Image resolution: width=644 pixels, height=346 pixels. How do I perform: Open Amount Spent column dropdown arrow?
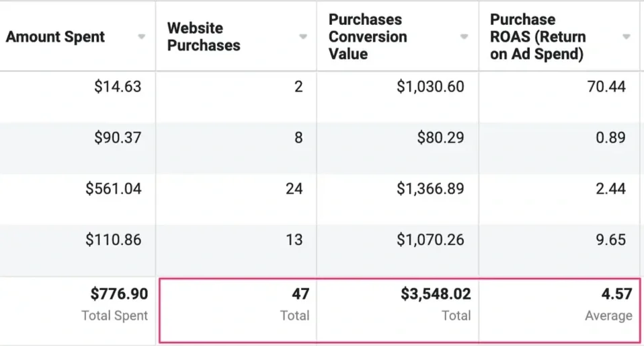(141, 37)
